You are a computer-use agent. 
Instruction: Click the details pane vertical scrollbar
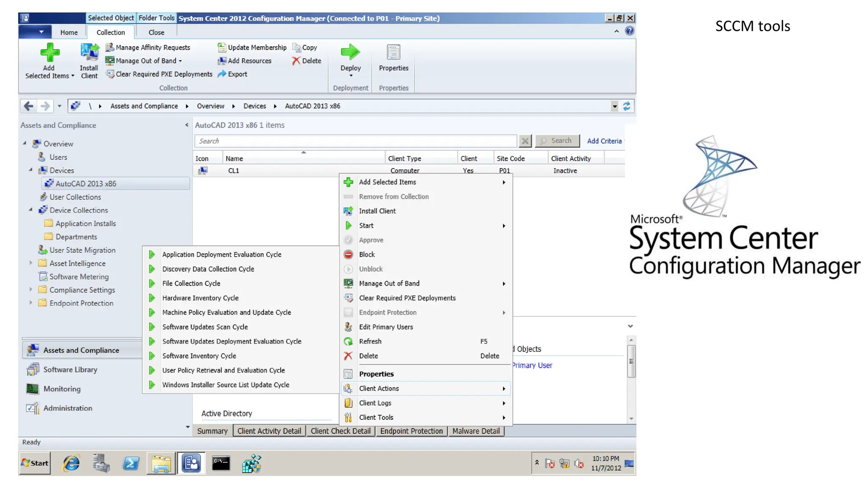tap(631, 361)
